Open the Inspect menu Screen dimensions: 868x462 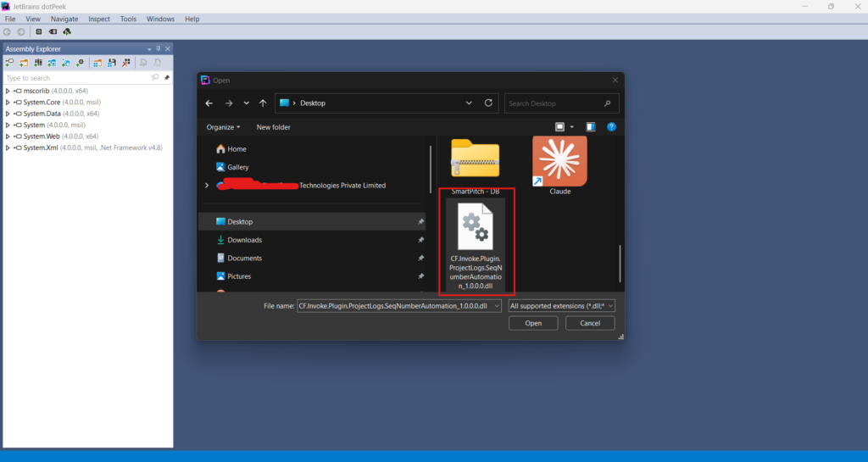[x=99, y=19]
